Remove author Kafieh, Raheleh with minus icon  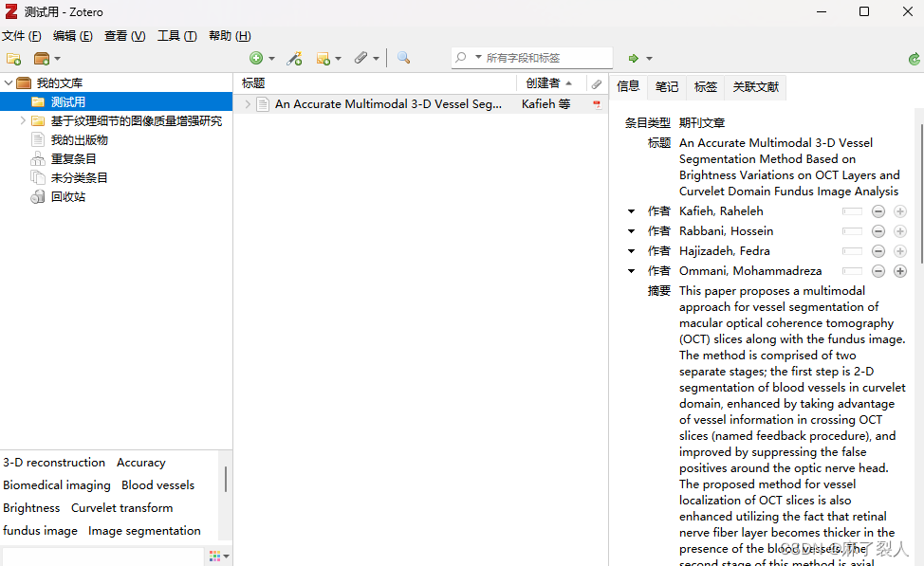878,211
